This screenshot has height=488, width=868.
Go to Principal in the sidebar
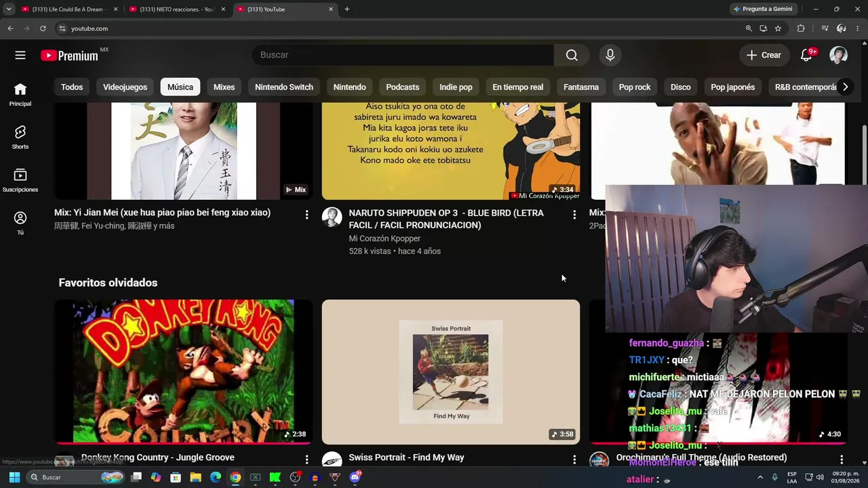point(20,95)
